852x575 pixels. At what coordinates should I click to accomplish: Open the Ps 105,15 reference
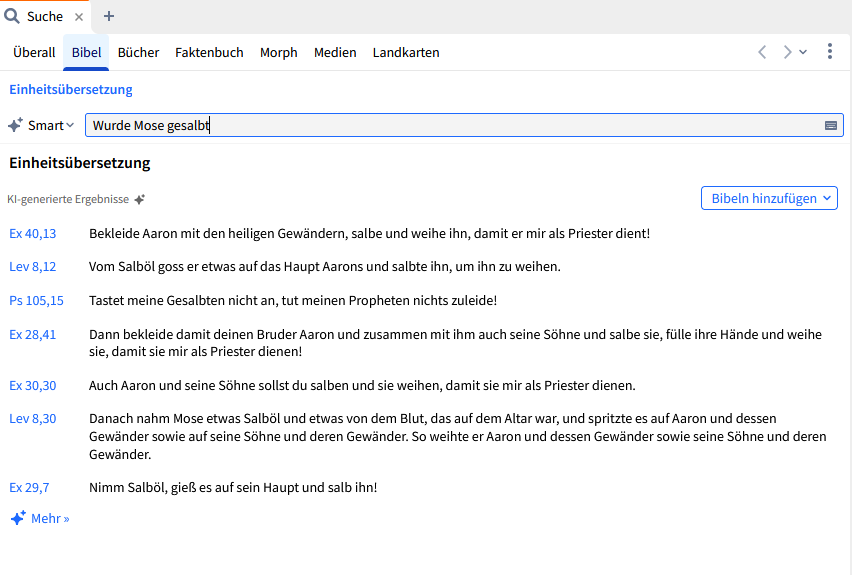click(36, 301)
